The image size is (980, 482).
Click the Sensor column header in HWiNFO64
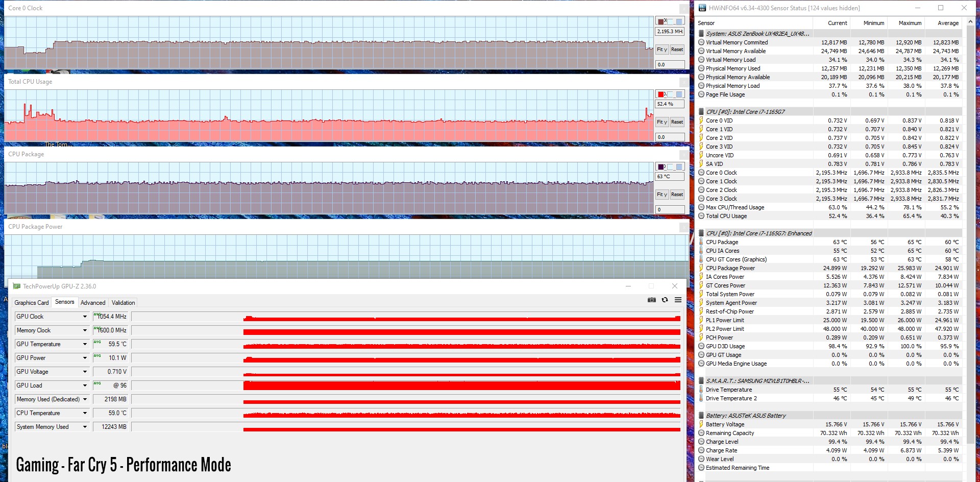tap(754, 23)
